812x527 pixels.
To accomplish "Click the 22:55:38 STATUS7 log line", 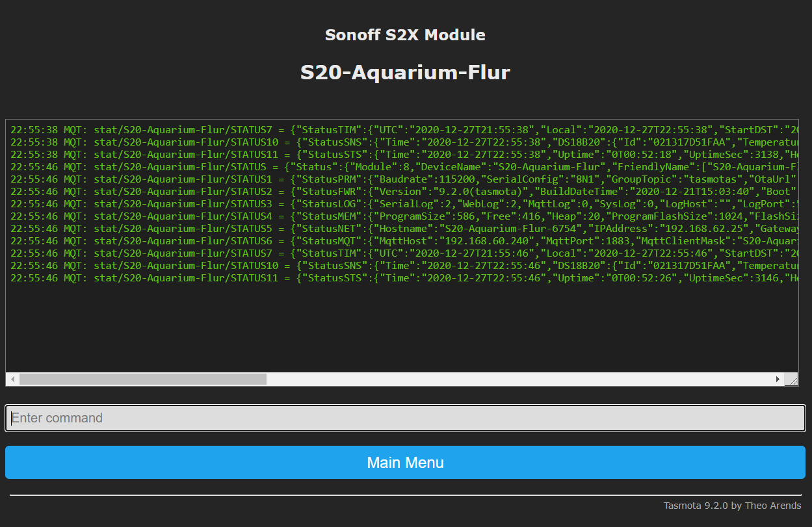I will tap(403, 129).
